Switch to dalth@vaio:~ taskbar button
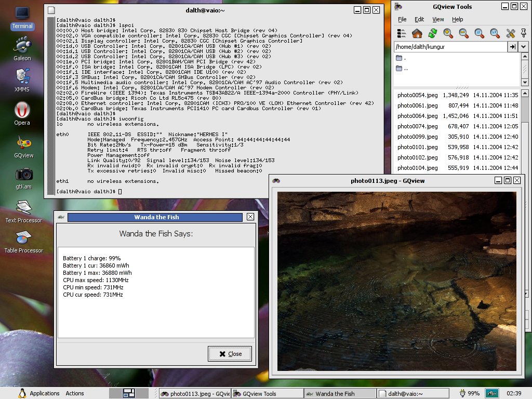This screenshot has width=532, height=399. pyautogui.click(x=413, y=394)
